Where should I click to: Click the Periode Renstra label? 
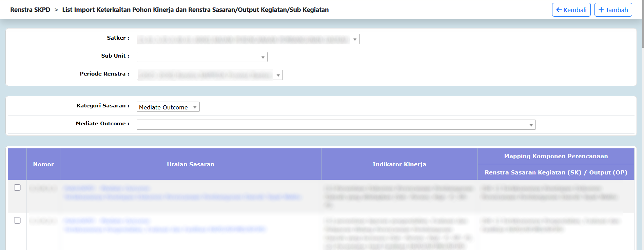pos(104,74)
